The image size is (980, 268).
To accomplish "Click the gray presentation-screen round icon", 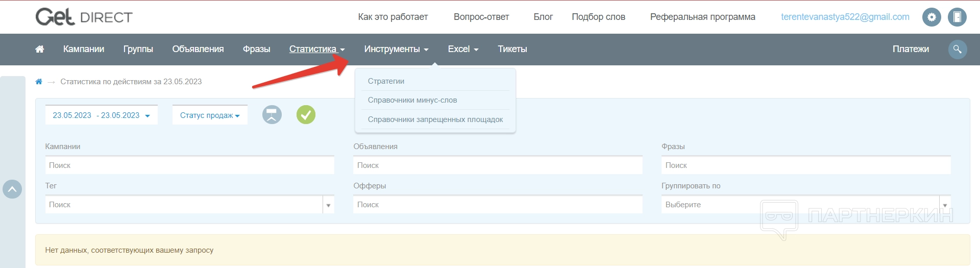I will point(272,115).
